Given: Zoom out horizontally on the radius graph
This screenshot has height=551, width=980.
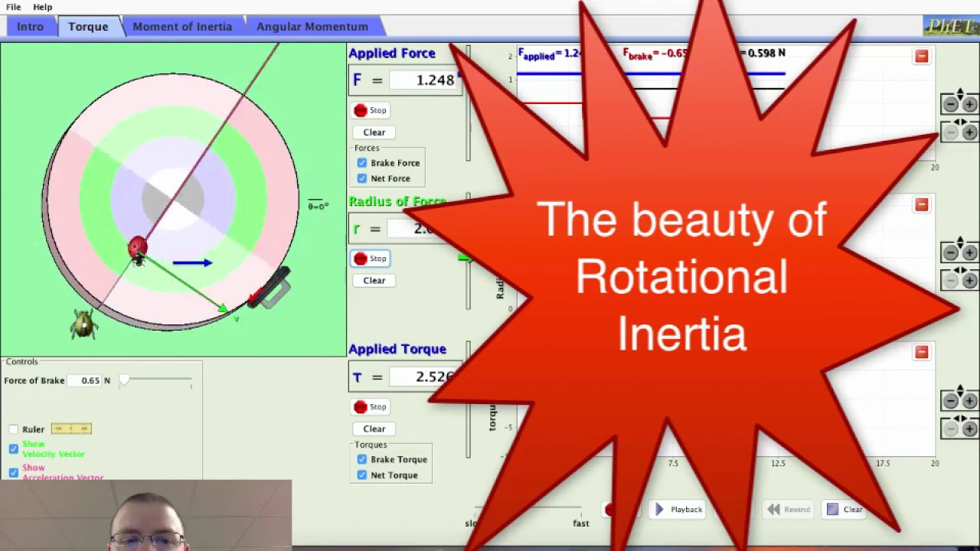Looking at the screenshot, I should 950,281.
